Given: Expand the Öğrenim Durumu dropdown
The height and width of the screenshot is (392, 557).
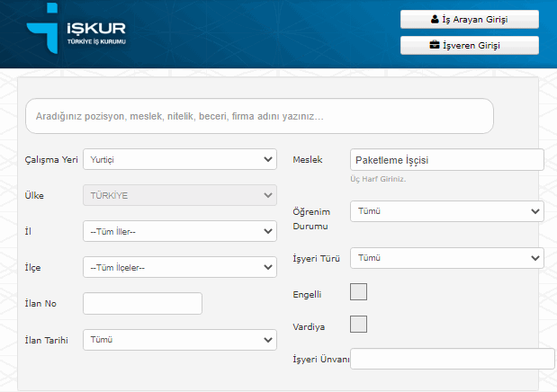Looking at the screenshot, I should coord(446,210).
